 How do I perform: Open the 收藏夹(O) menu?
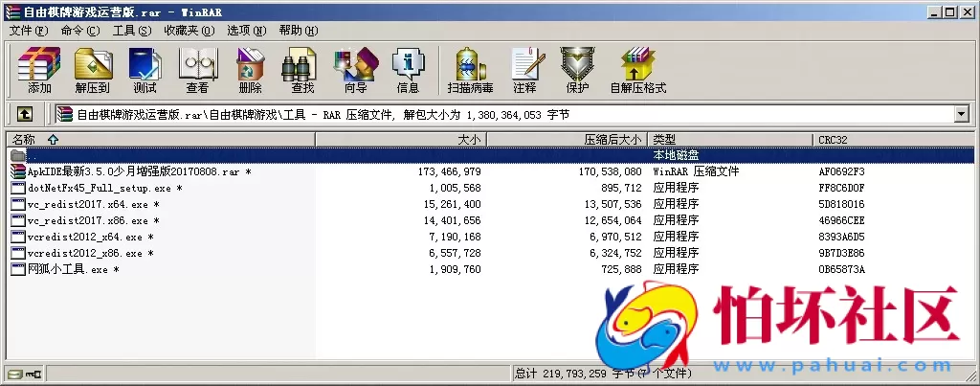click(x=189, y=31)
